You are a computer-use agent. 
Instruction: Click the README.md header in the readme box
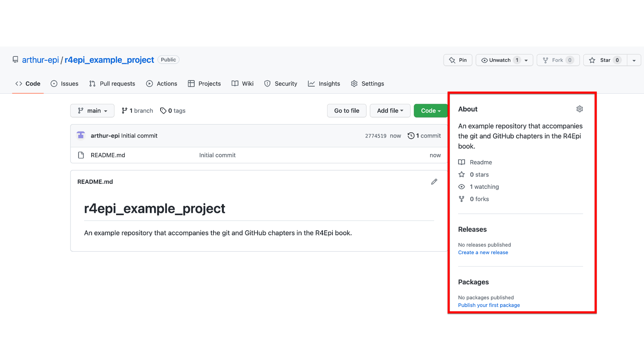(x=95, y=182)
